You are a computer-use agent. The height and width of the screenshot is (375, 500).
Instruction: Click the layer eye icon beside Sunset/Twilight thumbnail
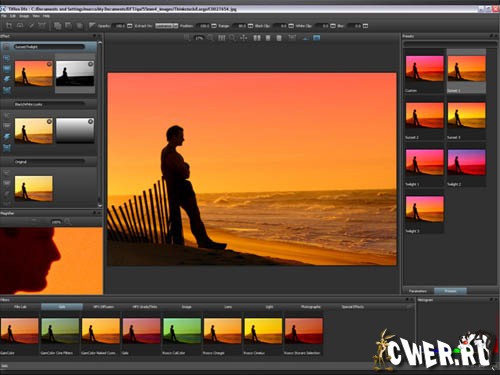[x=6, y=47]
